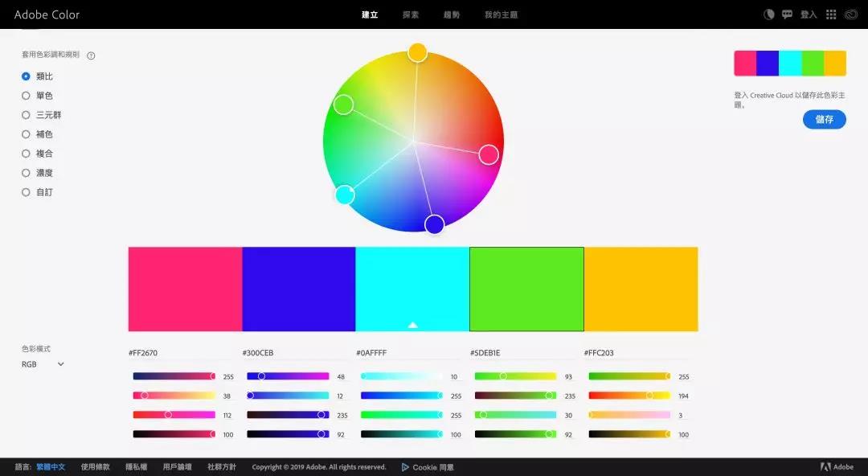Select the 補色 harmony rule
This screenshot has height=476, width=868.
click(37, 134)
